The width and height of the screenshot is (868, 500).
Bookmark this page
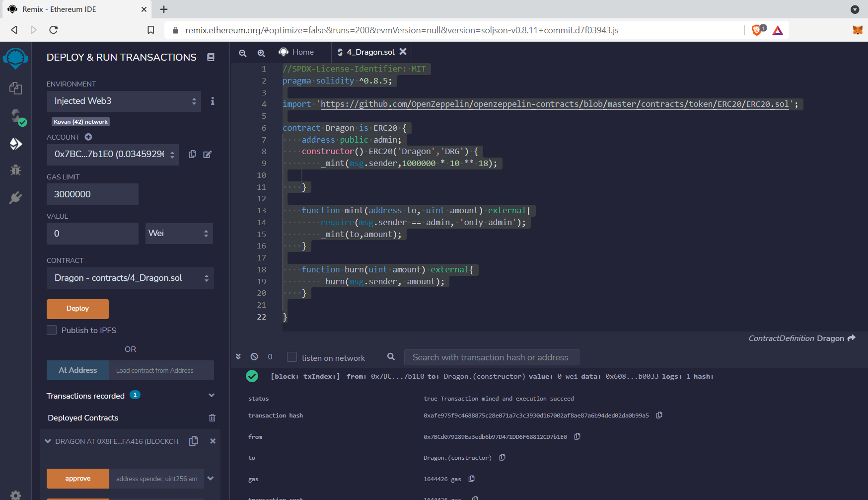(x=151, y=30)
